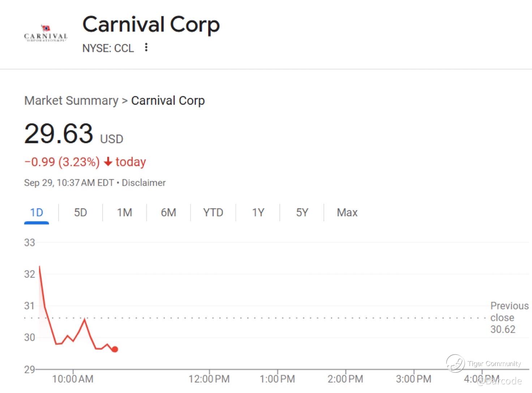
Task: Open the Market Summary breadcrumb link
Action: [71, 101]
